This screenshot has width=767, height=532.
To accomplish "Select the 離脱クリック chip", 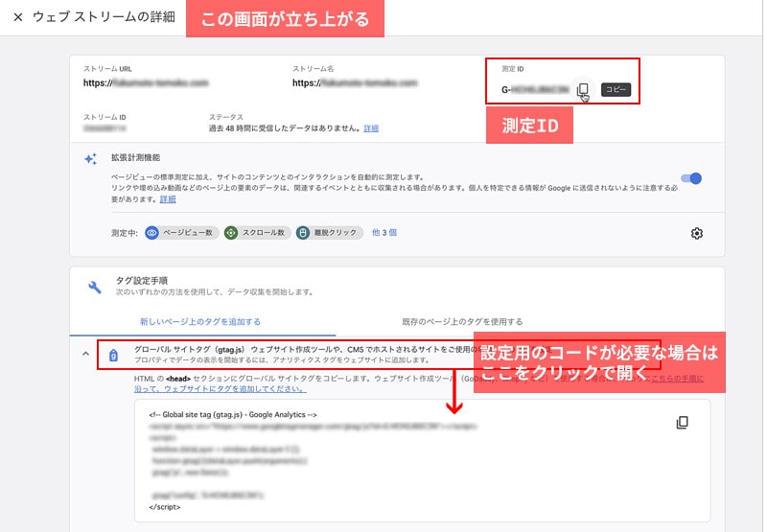I will point(329,233).
